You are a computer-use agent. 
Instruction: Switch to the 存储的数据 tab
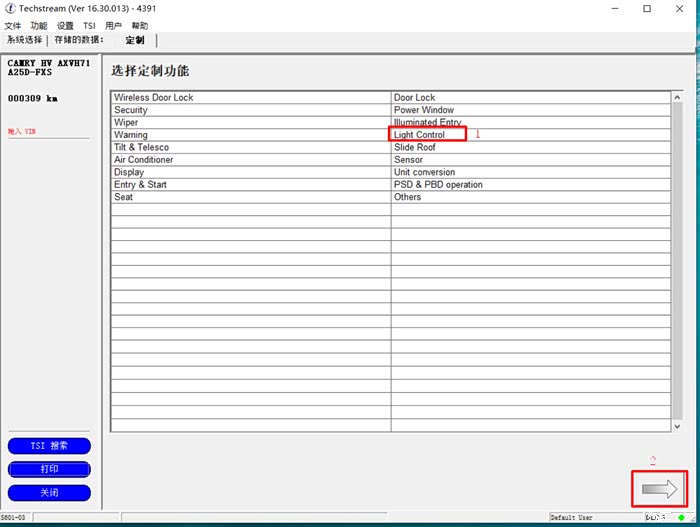tap(79, 41)
